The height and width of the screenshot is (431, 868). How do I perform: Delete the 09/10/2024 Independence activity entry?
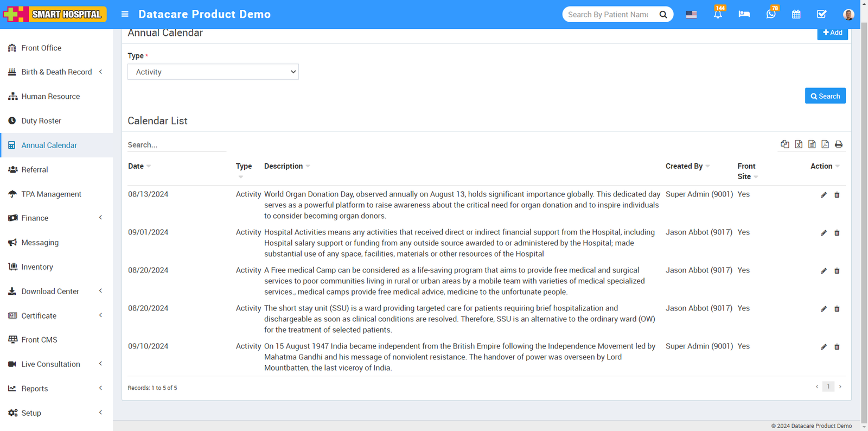tap(837, 347)
